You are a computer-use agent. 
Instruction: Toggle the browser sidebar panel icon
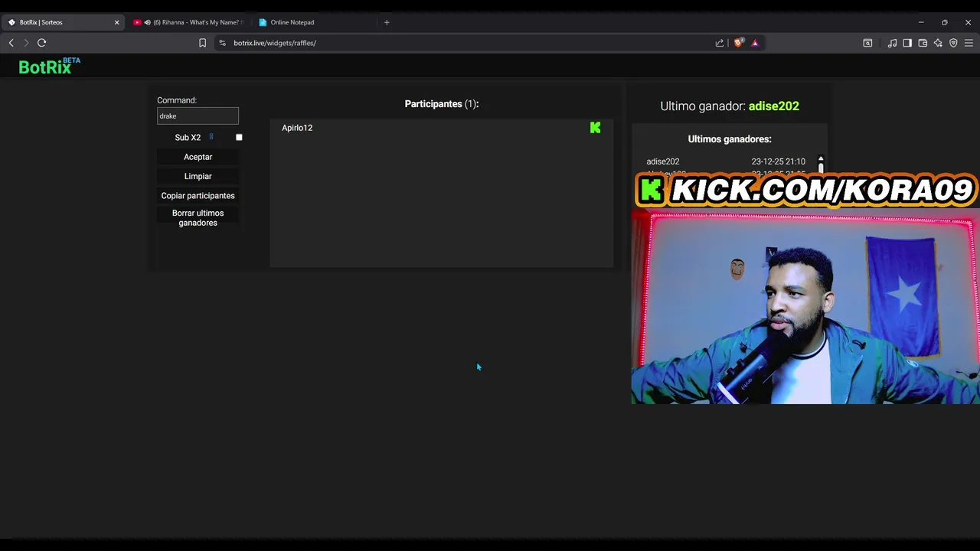(x=907, y=43)
